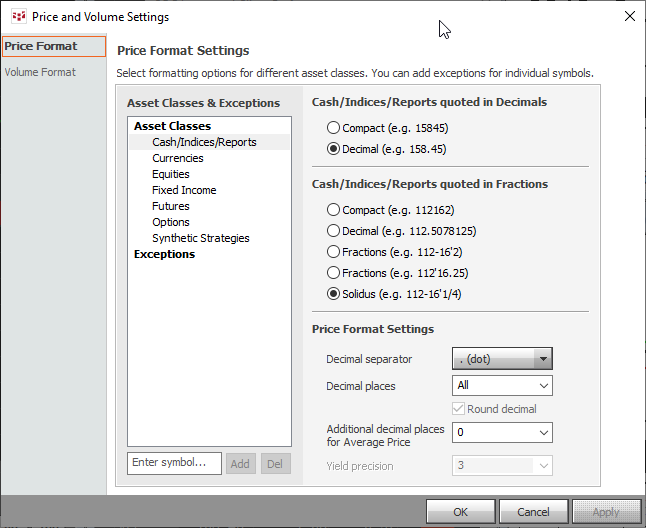Image resolution: width=646 pixels, height=528 pixels.
Task: Click the Cancel button
Action: [533, 512]
